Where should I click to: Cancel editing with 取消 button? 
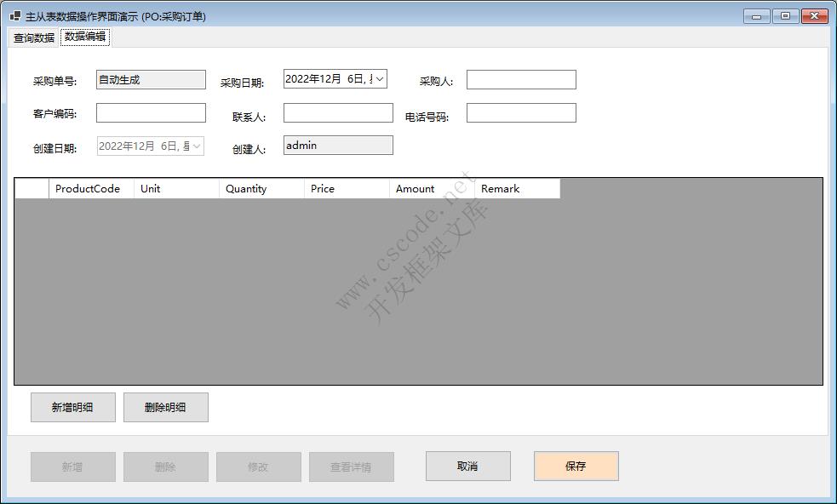click(467, 467)
